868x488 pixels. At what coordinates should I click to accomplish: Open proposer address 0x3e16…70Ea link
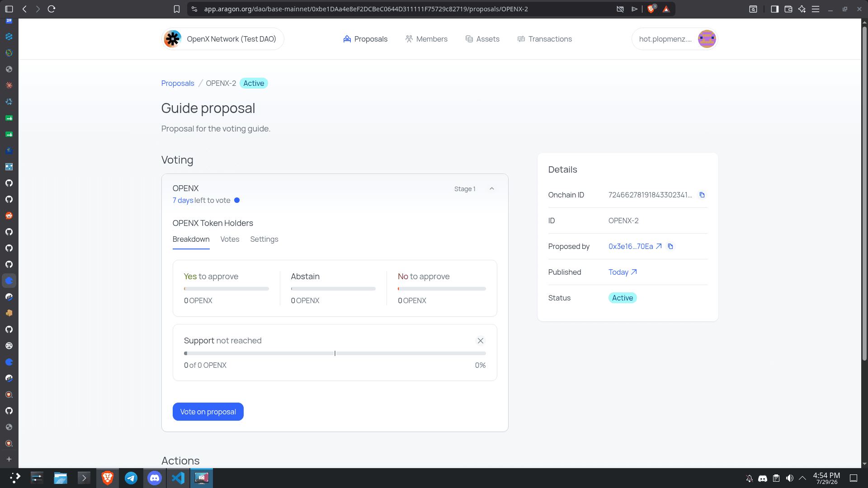635,246
